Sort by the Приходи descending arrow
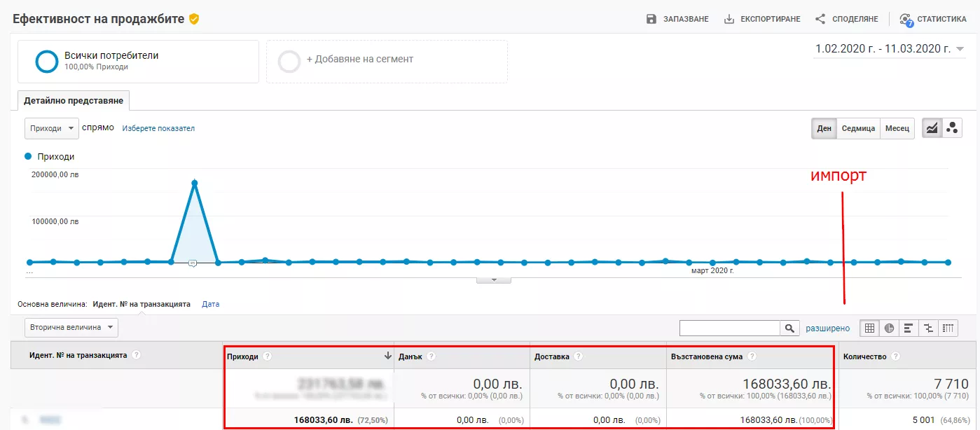The height and width of the screenshot is (430, 980). tap(388, 356)
